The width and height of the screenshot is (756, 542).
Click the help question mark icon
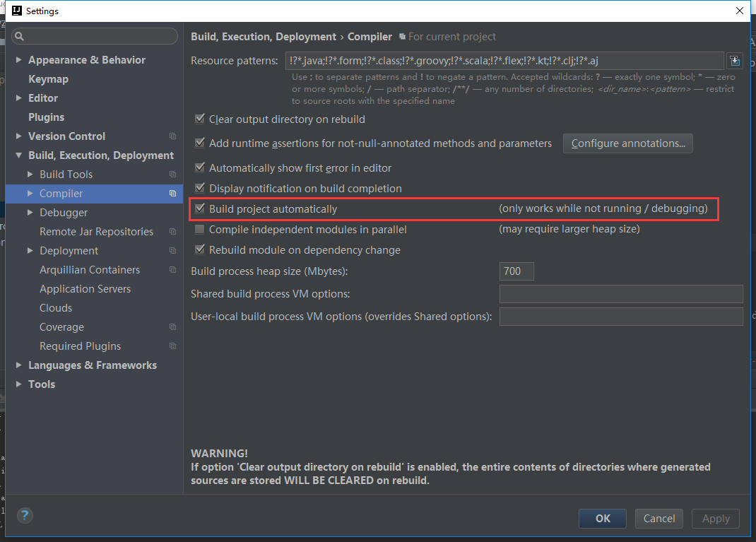coord(25,515)
